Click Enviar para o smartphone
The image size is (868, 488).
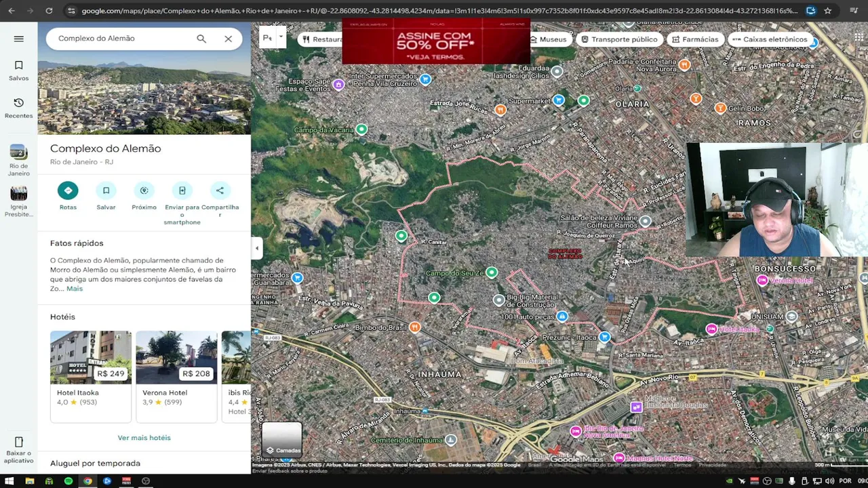click(182, 190)
